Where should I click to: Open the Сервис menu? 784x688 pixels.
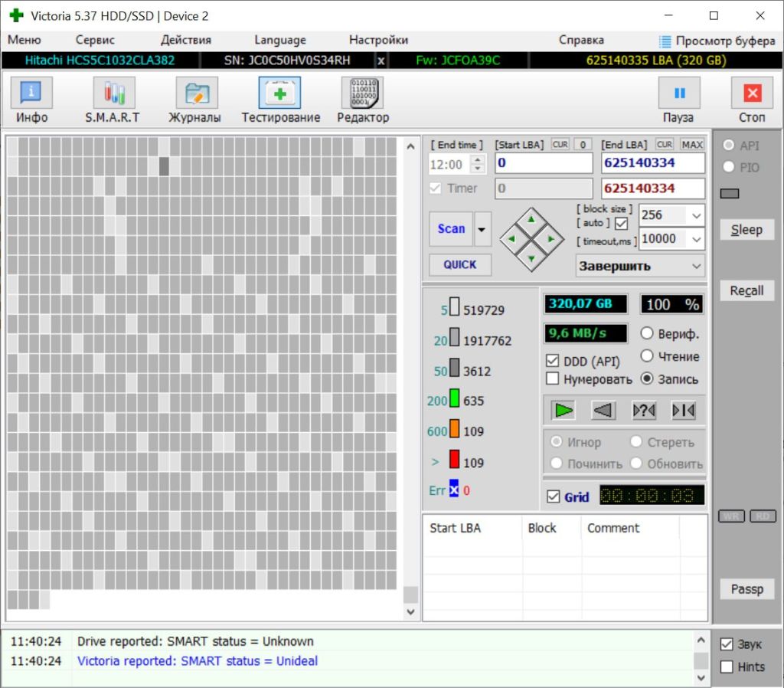click(95, 40)
